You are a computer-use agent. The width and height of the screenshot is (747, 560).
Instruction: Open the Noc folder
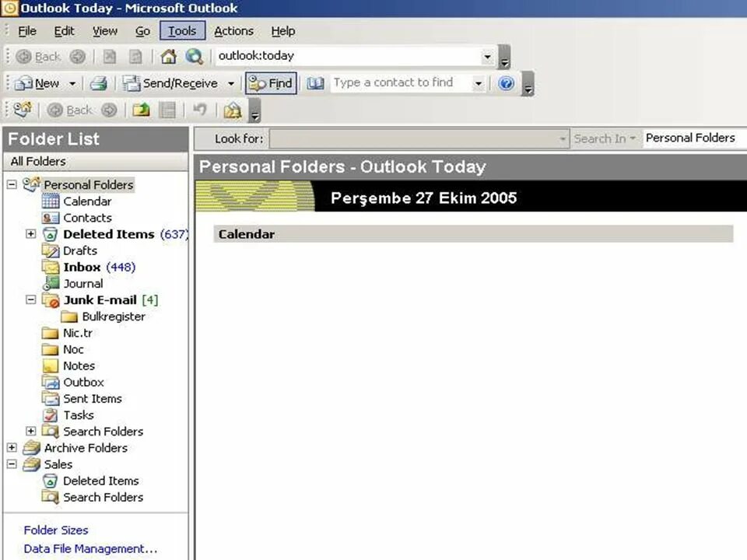pos(73,349)
